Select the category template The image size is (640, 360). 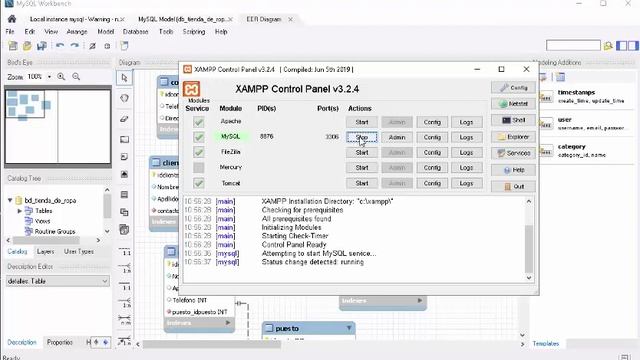pos(584,151)
